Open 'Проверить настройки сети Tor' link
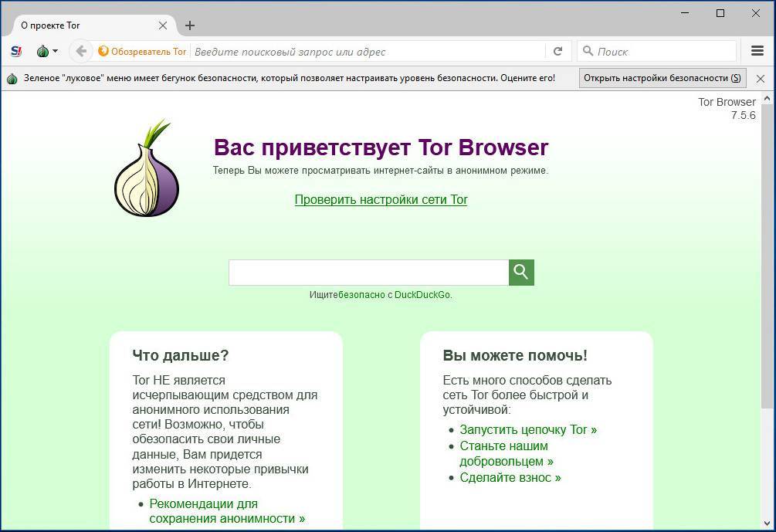The image size is (776, 532). [381, 199]
